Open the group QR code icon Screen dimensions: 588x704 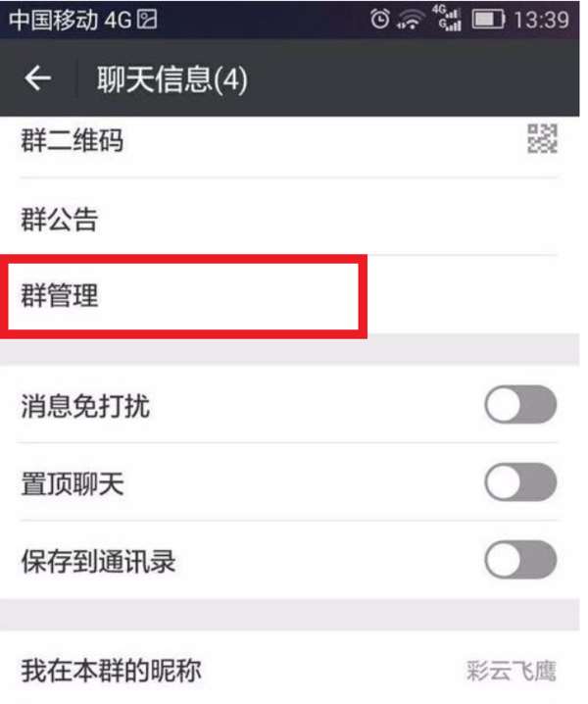point(542,138)
